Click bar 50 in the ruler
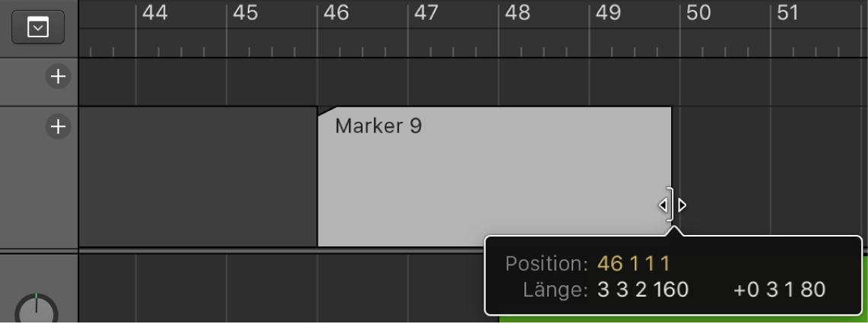 (698, 14)
